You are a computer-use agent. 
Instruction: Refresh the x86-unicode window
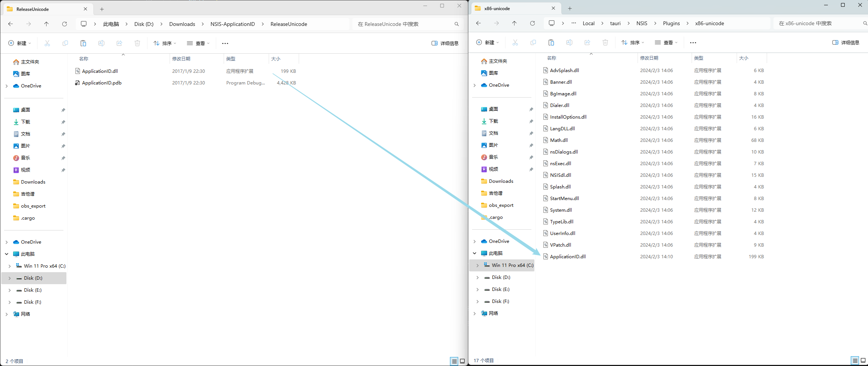click(533, 23)
